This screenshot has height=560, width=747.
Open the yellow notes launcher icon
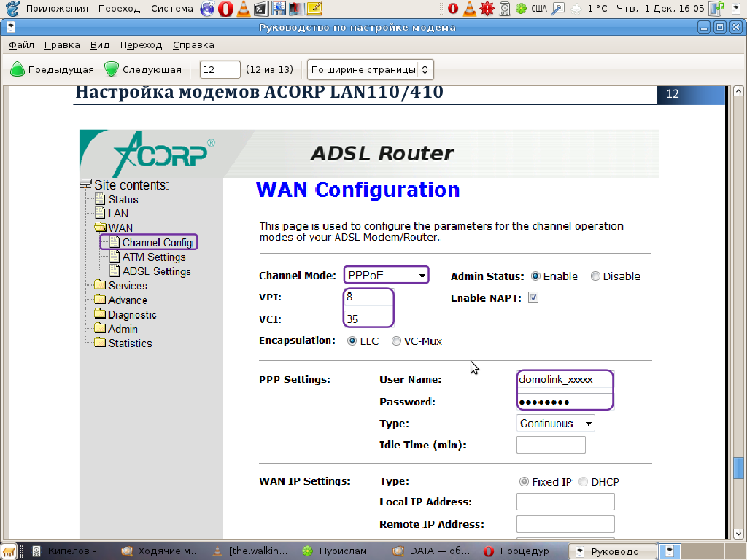[x=314, y=8]
